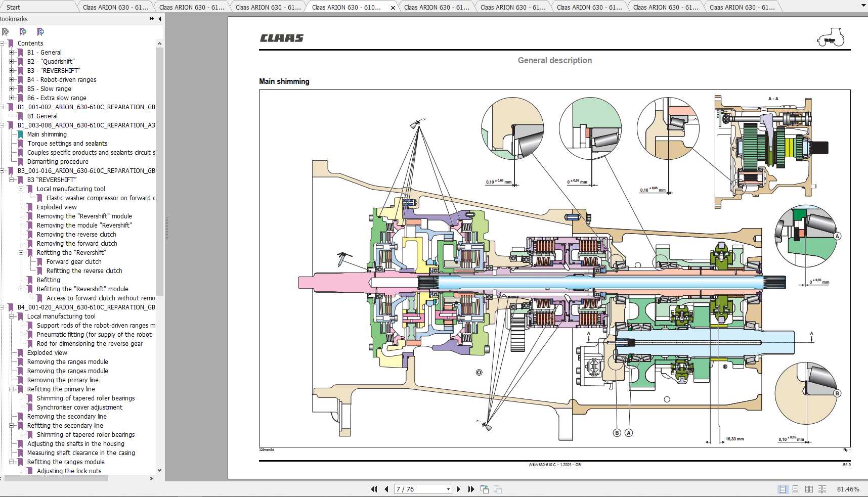868x497 pixels.
Task: Go to the first page
Action: coord(374,489)
